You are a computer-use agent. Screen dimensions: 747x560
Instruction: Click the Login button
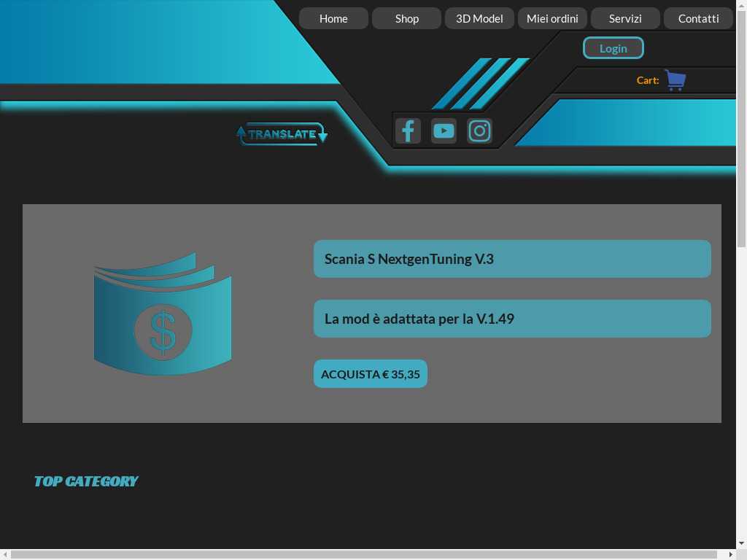pyautogui.click(x=613, y=48)
